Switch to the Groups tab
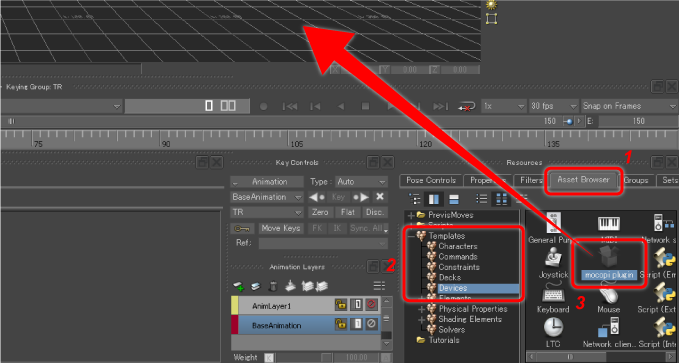This screenshot has width=679, height=363. [x=636, y=180]
